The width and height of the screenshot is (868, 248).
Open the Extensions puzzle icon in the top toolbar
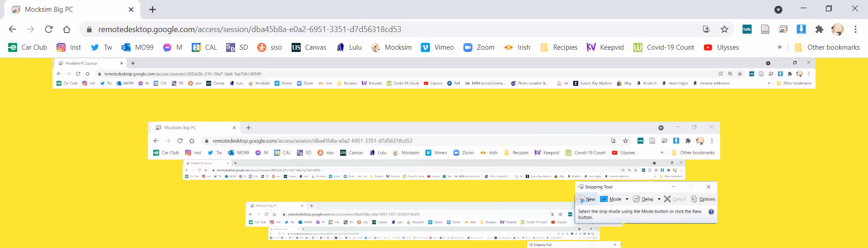coord(819,29)
